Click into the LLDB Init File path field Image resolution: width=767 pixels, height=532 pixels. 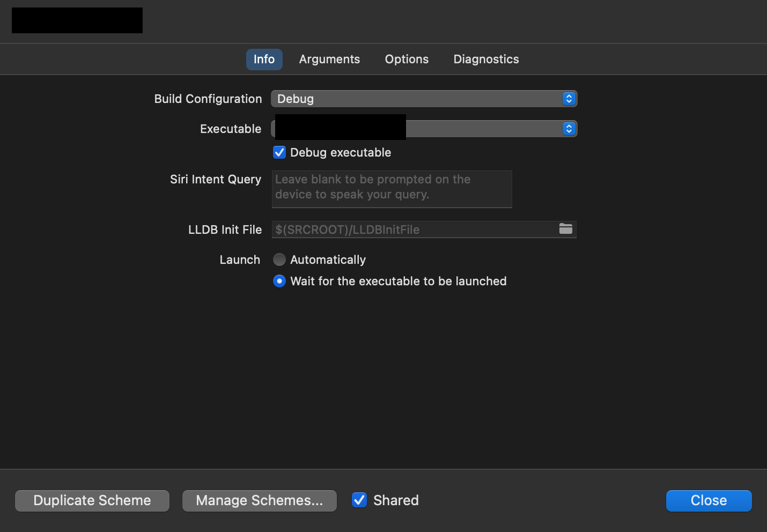point(413,230)
